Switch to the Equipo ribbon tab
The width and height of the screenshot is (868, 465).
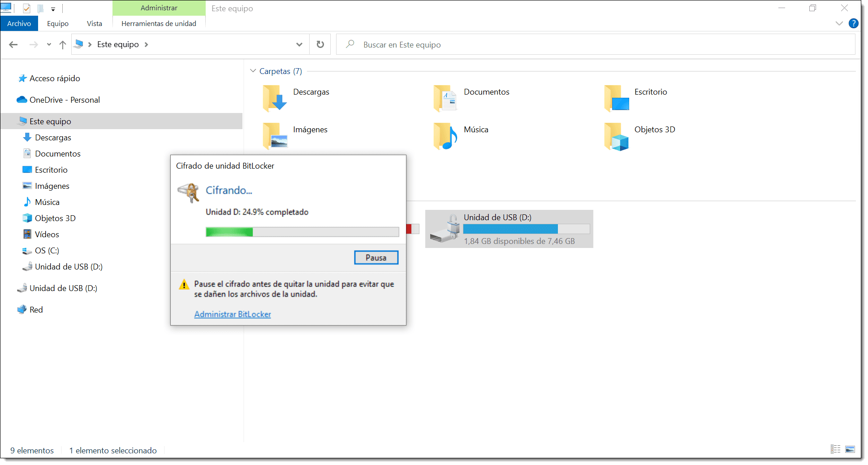click(58, 24)
